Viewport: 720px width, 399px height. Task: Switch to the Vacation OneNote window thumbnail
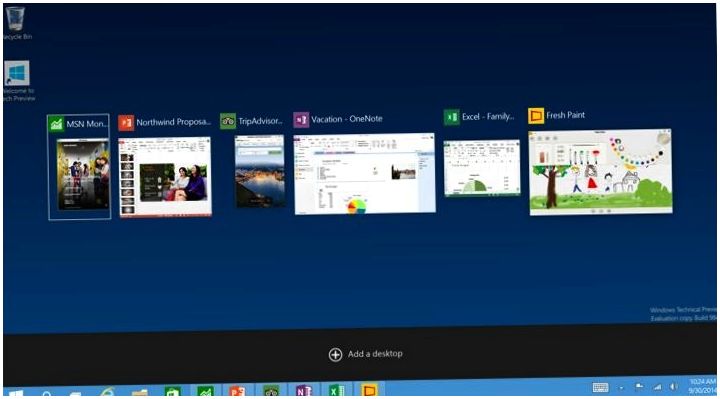[365, 174]
